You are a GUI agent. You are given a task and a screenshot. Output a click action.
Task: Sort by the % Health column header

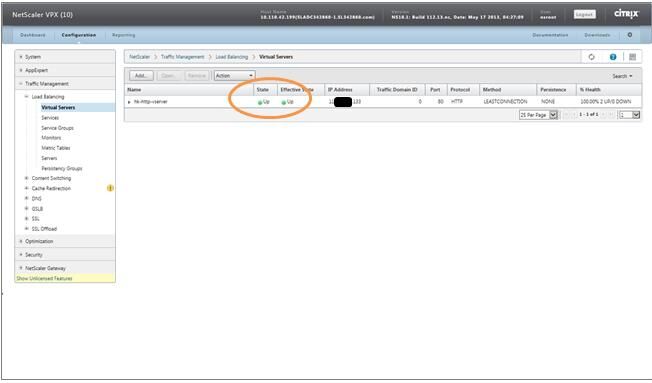(x=609, y=90)
